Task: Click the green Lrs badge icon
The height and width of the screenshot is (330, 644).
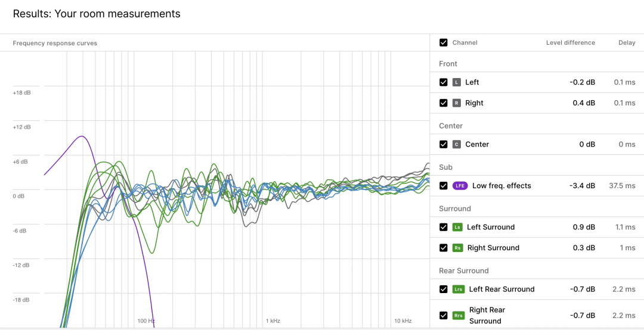Action: tap(459, 289)
